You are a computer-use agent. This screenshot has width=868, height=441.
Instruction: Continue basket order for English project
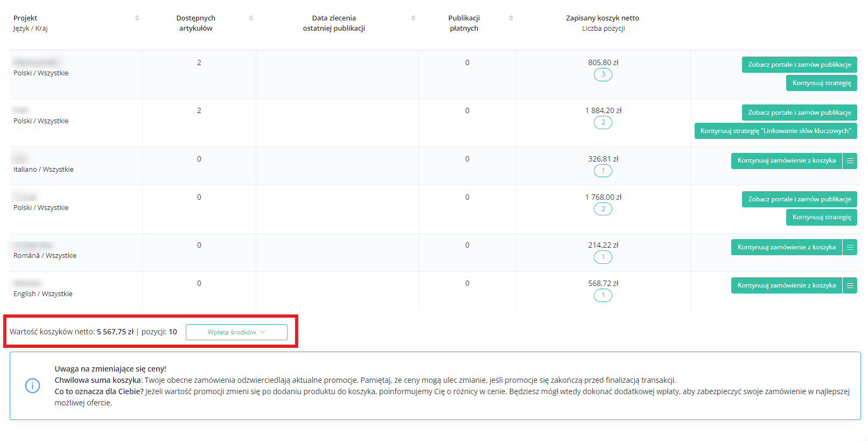pos(786,286)
